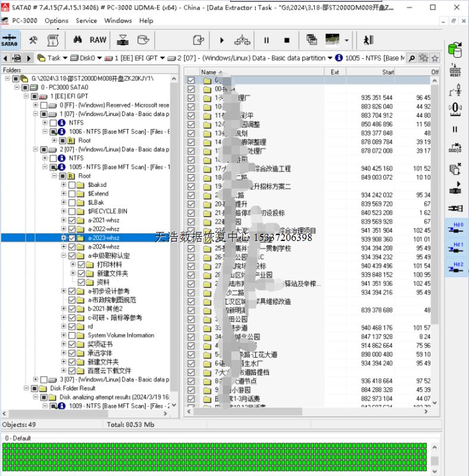Toggle the Hd 2 head button

pyautogui.click(x=456, y=268)
